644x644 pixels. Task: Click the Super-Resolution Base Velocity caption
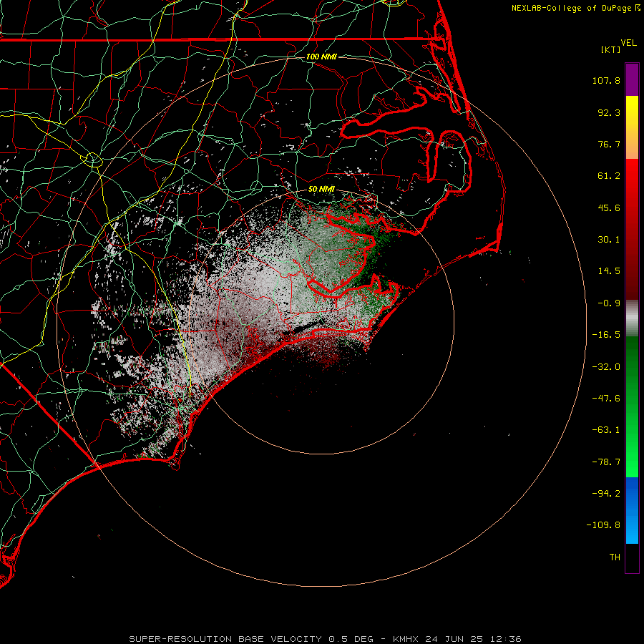pyautogui.click(x=326, y=639)
